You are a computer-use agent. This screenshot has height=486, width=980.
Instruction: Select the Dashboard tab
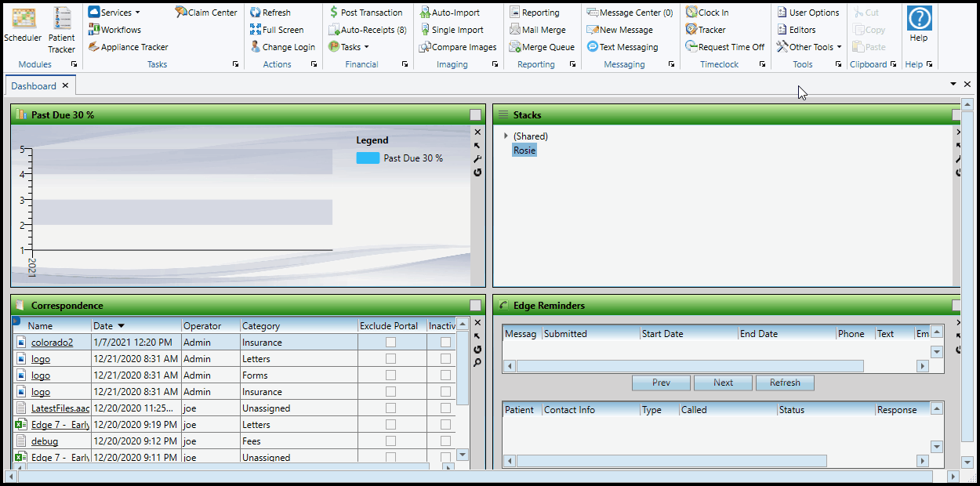tap(34, 86)
